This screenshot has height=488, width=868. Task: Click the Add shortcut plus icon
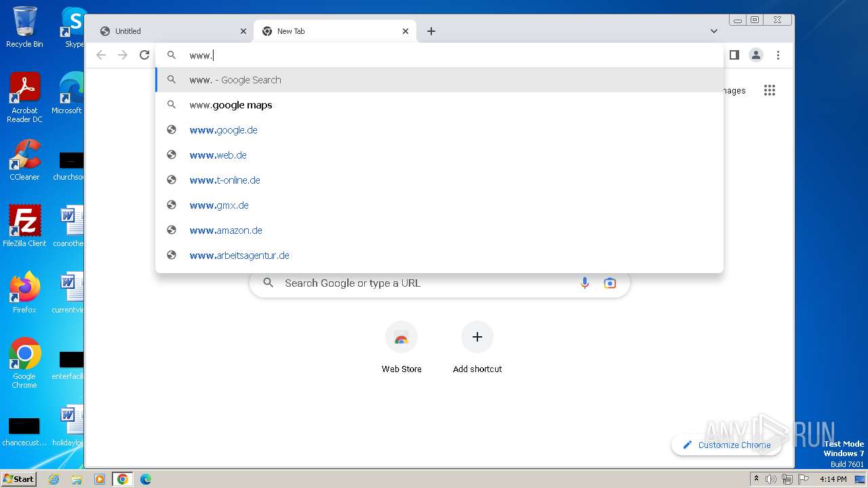click(477, 337)
